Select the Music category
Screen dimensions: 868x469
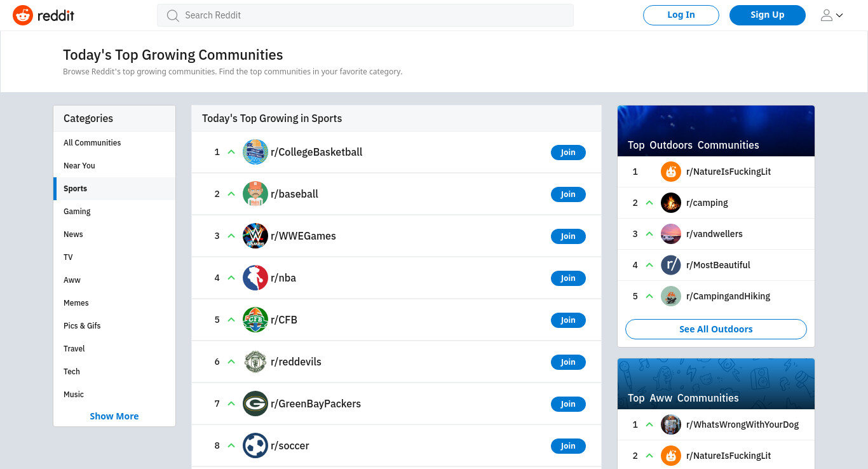click(x=114, y=395)
